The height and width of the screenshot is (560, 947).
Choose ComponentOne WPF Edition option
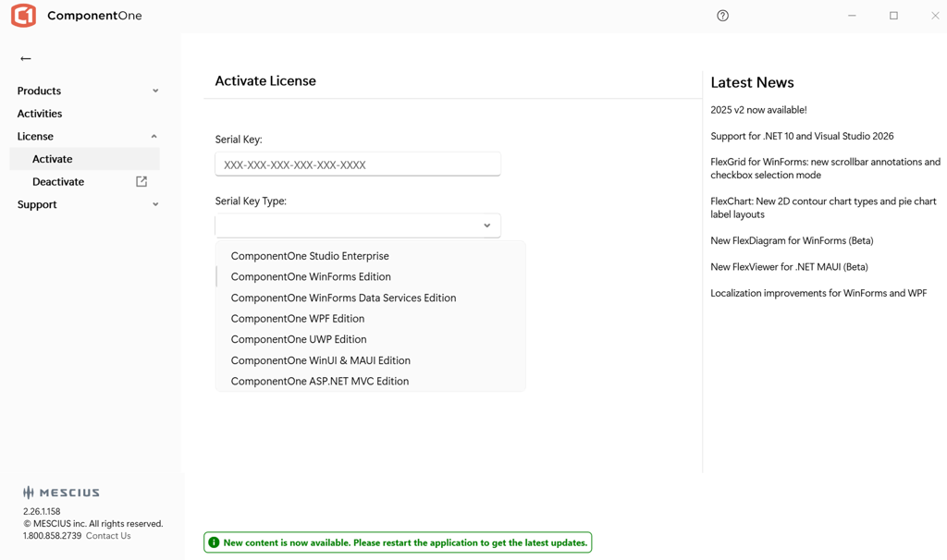[x=298, y=319]
